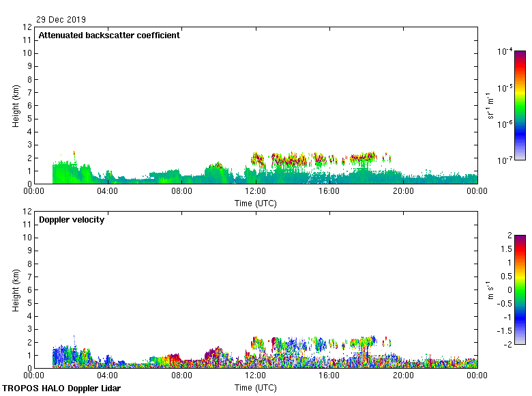Click the sr-1 m-1 units label

pyautogui.click(x=491, y=106)
